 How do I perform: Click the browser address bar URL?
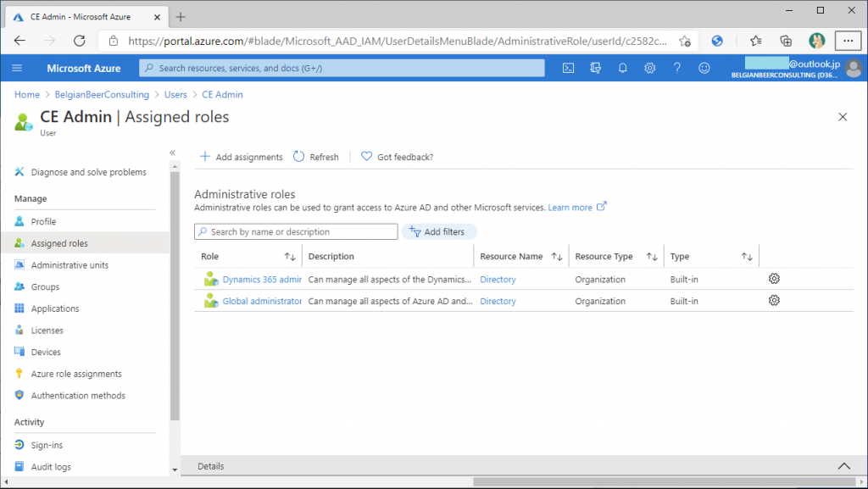coord(398,41)
